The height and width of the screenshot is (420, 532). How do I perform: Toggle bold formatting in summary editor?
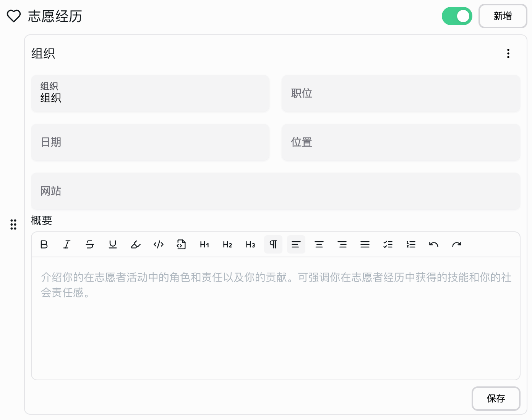pos(44,244)
